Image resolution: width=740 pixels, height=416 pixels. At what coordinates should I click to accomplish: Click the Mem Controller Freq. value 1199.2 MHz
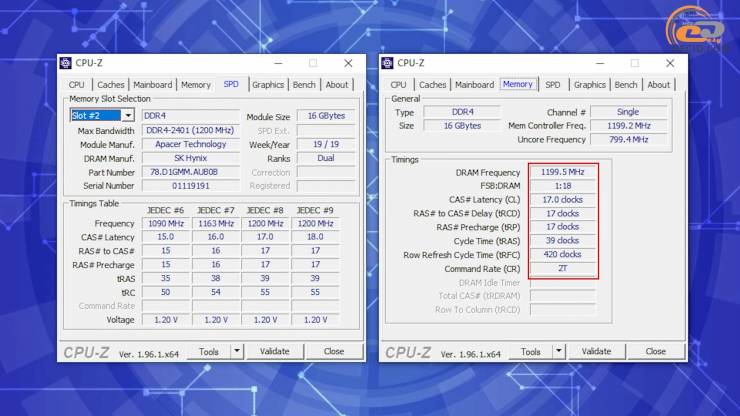(x=628, y=126)
